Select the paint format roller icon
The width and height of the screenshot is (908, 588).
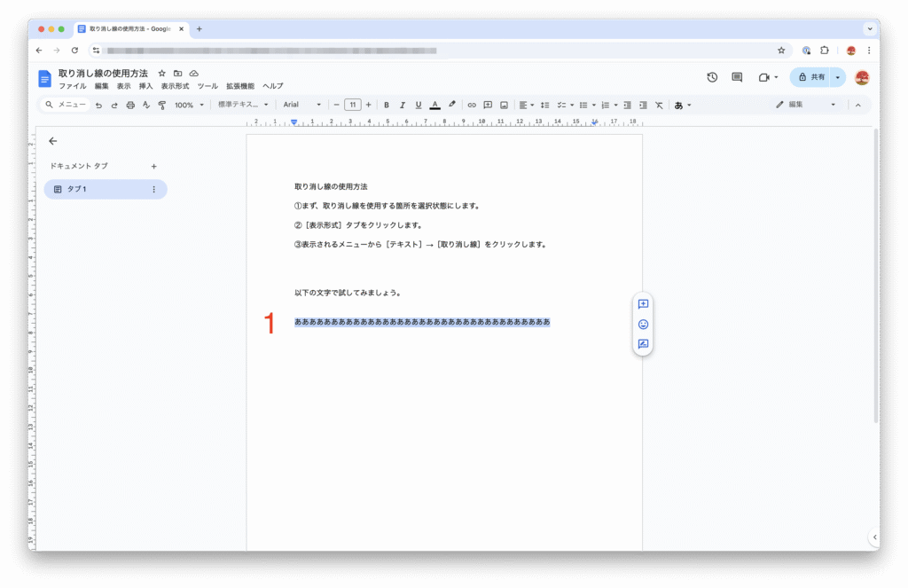point(162,105)
